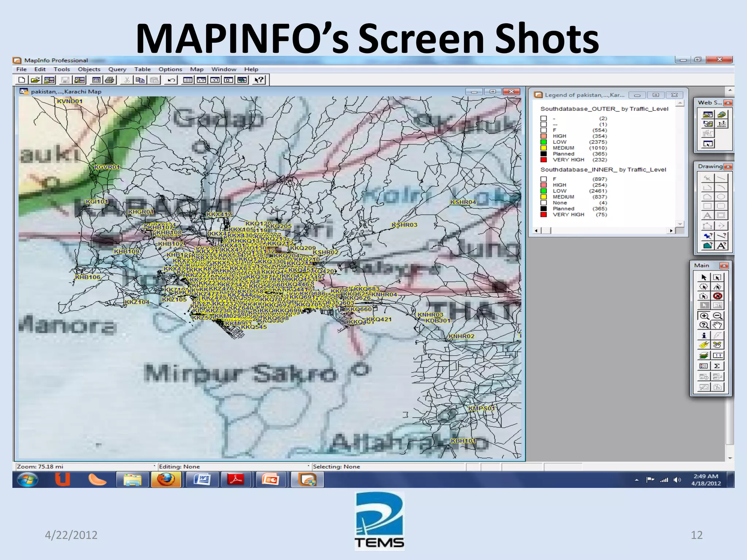Image resolution: width=747 pixels, height=560 pixels.
Task: Open a New Mapper window icon
Action: coord(201,80)
